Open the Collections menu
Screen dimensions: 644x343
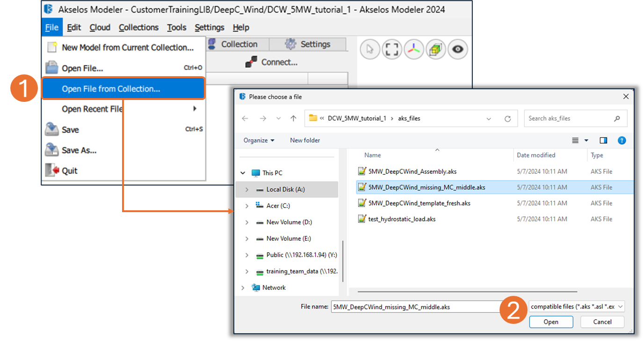point(139,28)
